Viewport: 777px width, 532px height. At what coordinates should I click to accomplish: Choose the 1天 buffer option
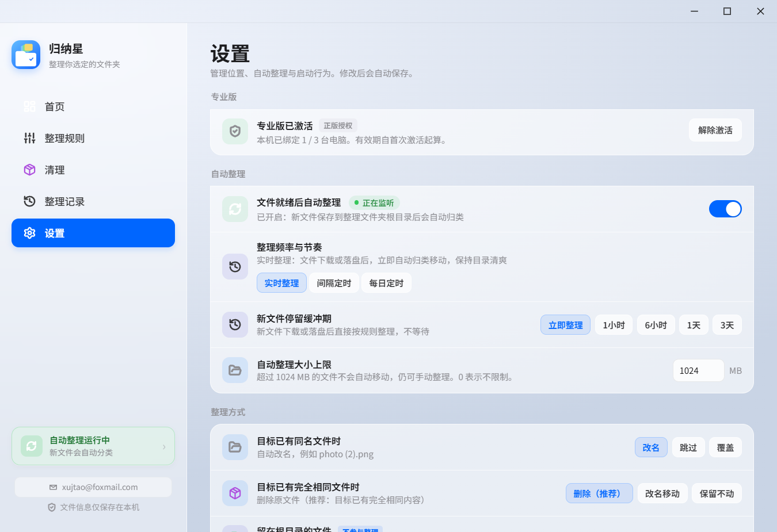pos(694,325)
